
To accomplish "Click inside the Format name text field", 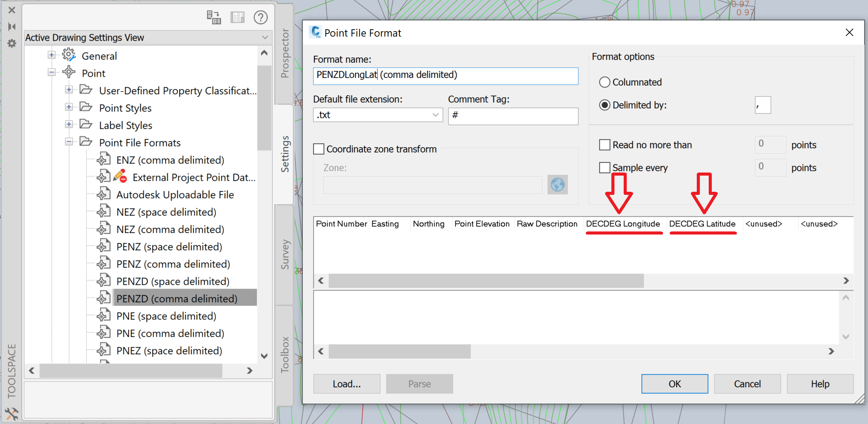I will (445, 76).
